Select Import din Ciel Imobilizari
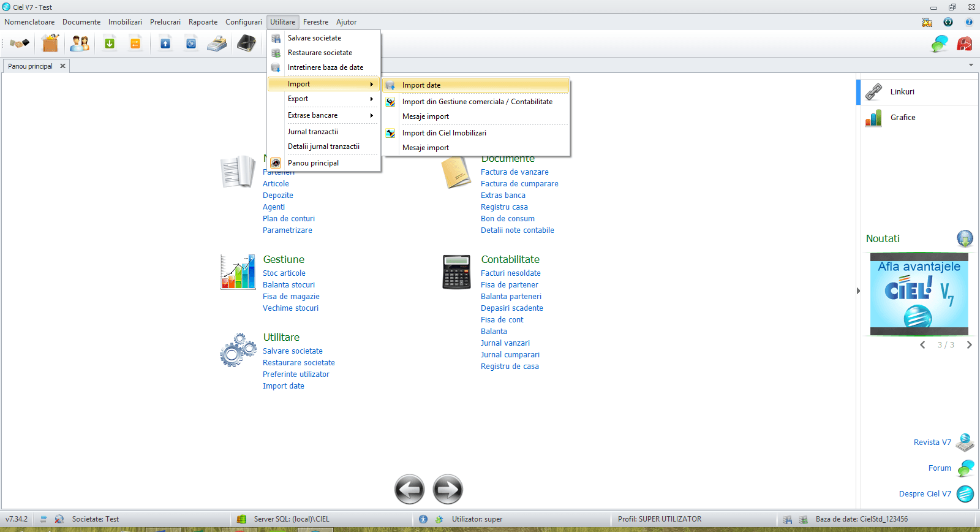The image size is (980, 532). [x=476, y=133]
